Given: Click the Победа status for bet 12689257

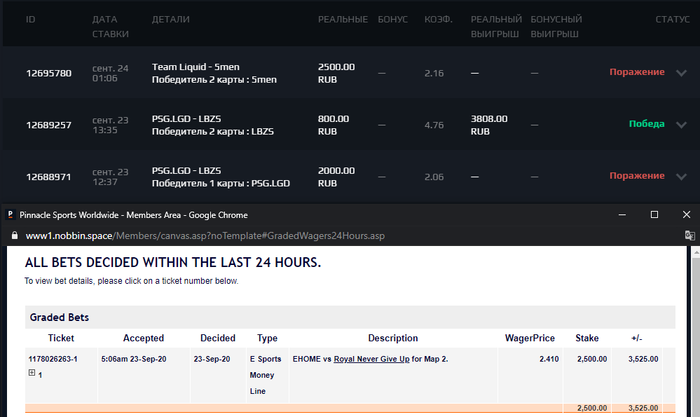Looking at the screenshot, I should tap(646, 124).
